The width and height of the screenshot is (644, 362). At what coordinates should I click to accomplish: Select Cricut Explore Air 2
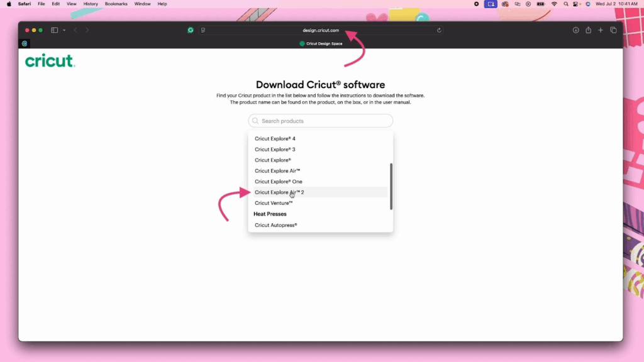[320, 192]
